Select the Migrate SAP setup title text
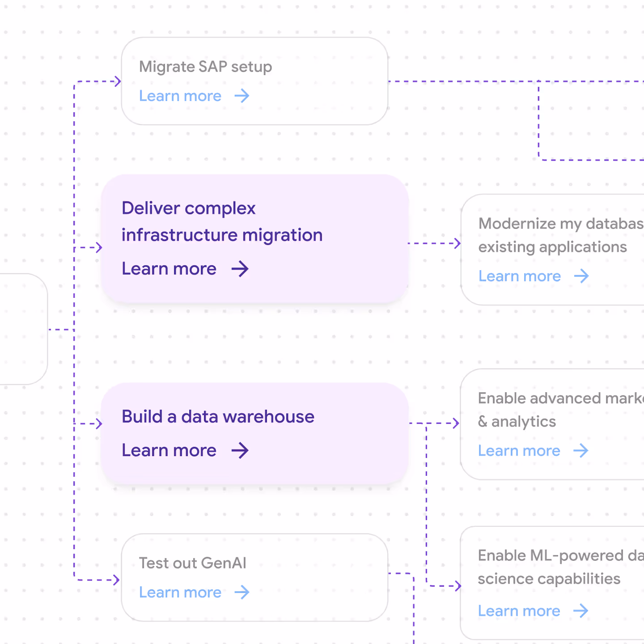Viewport: 644px width, 644px height. tap(206, 67)
